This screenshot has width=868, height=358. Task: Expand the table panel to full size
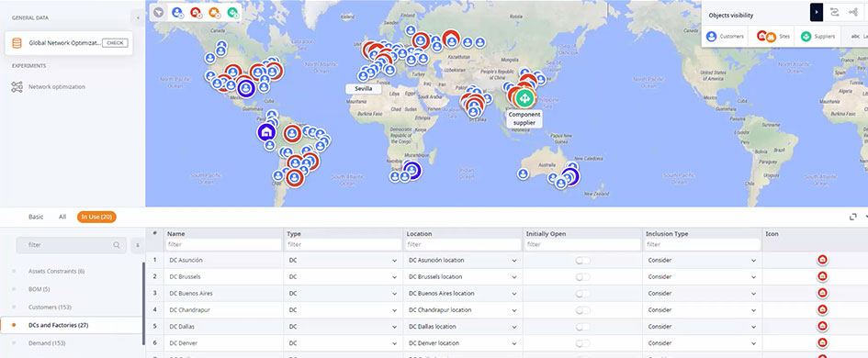tap(853, 217)
